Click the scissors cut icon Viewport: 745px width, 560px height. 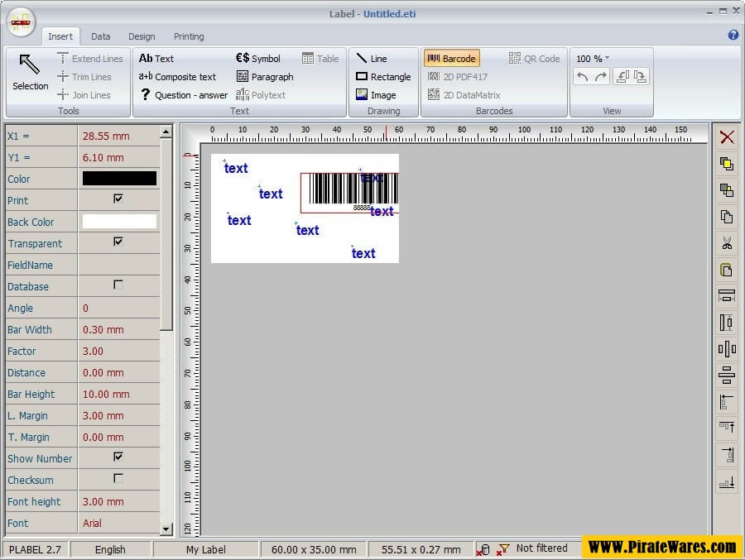727,243
